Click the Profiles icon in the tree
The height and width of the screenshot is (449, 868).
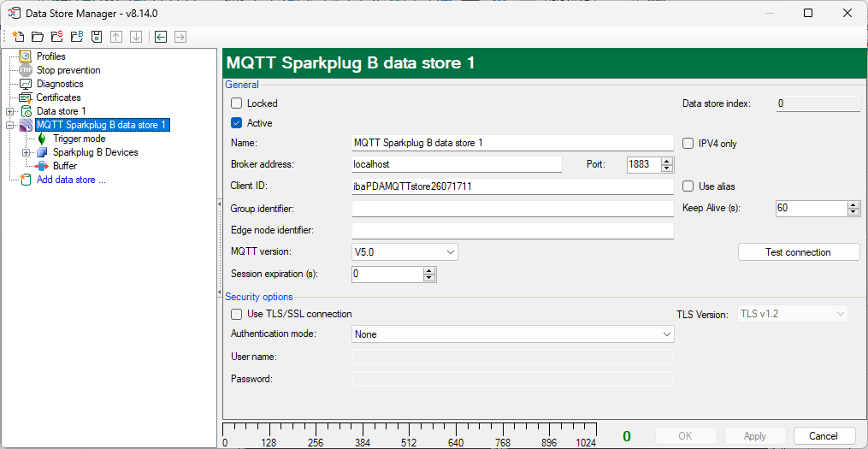click(26, 56)
